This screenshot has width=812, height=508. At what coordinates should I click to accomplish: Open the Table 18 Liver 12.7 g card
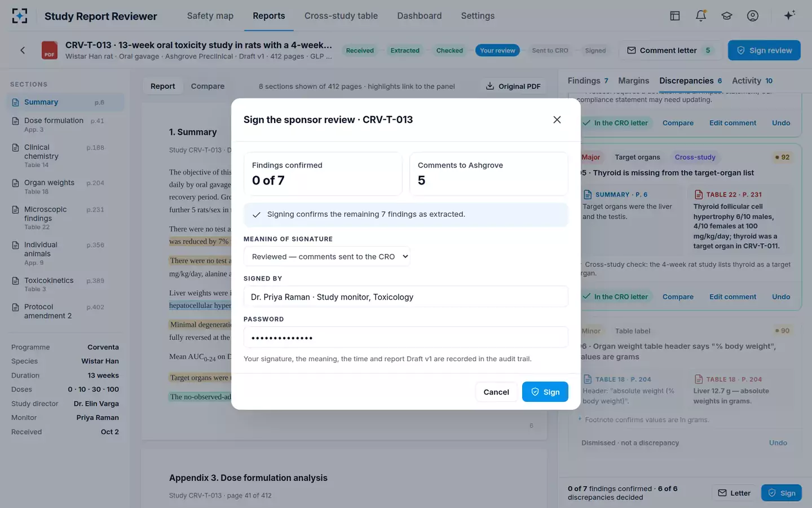coord(741,389)
